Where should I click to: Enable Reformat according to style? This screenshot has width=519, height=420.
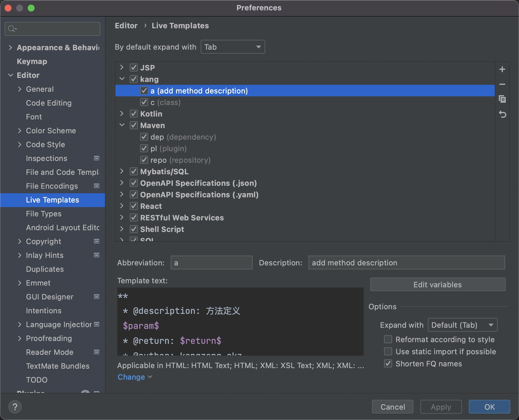coord(388,339)
